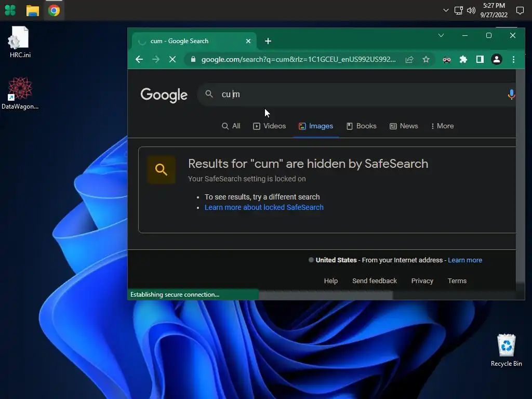Open the volume tray icon
This screenshot has width=532, height=399.
[x=471, y=10]
